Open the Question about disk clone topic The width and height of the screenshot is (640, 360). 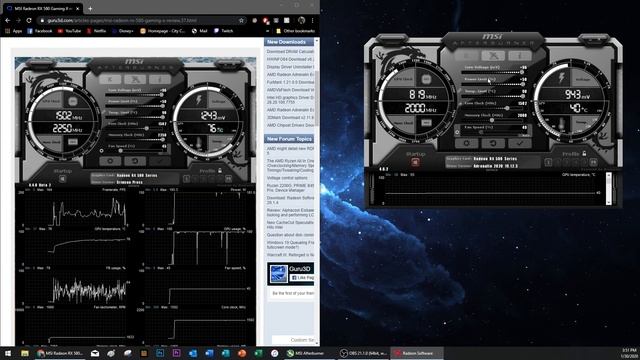coord(290,235)
